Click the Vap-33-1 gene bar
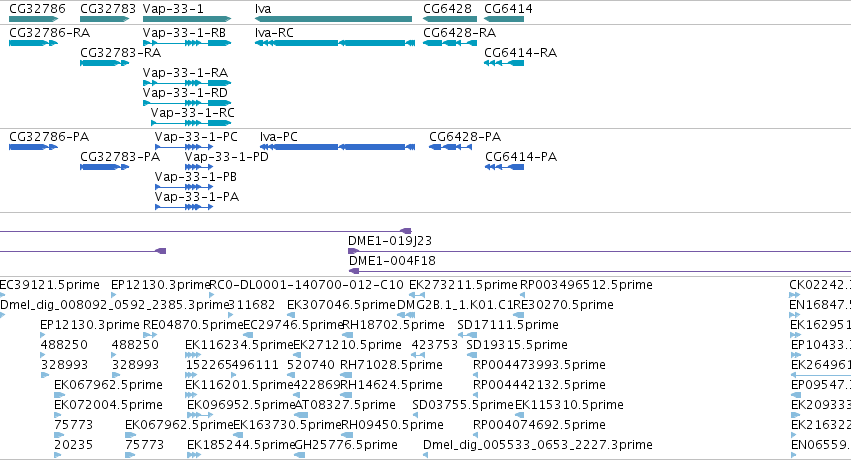This screenshot has width=851, height=460. (x=187, y=19)
